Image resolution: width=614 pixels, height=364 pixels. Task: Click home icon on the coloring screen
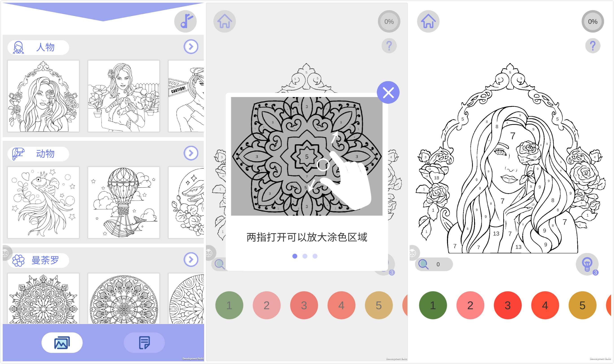(x=428, y=21)
